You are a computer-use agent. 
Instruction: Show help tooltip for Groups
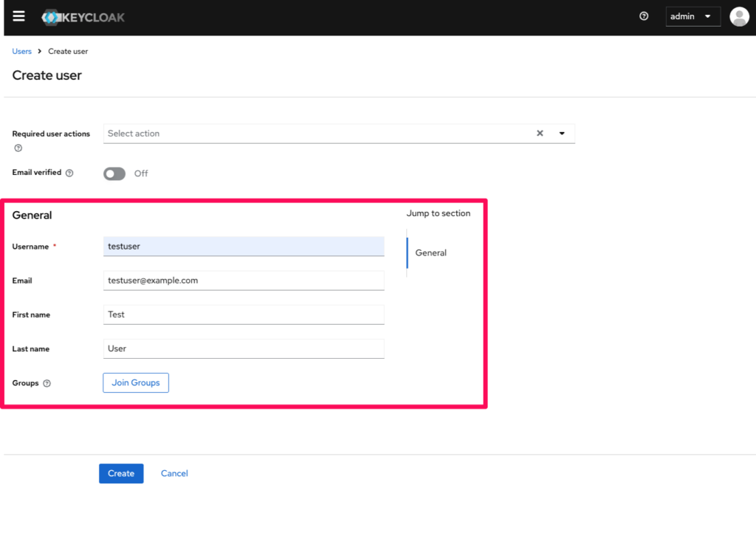[x=47, y=384]
